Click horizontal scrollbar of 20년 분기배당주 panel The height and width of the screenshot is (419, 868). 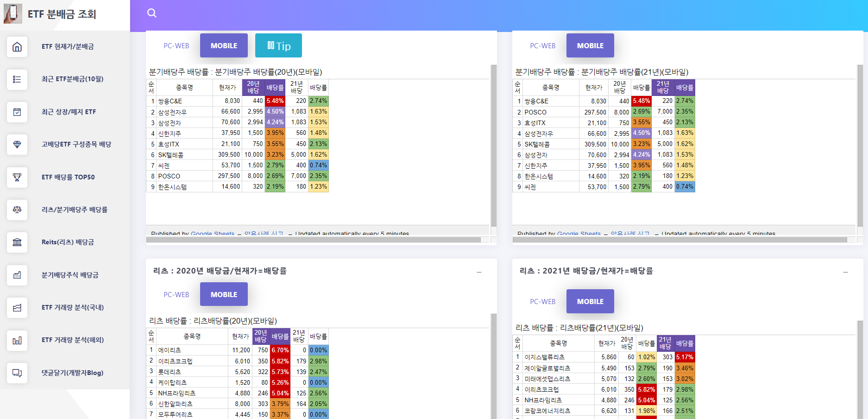[314, 240]
